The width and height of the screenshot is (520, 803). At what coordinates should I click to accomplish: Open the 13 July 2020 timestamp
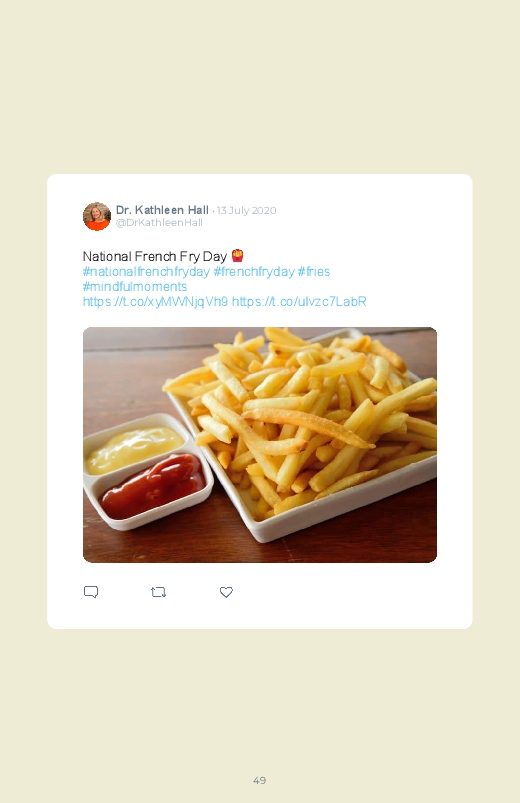pos(246,210)
